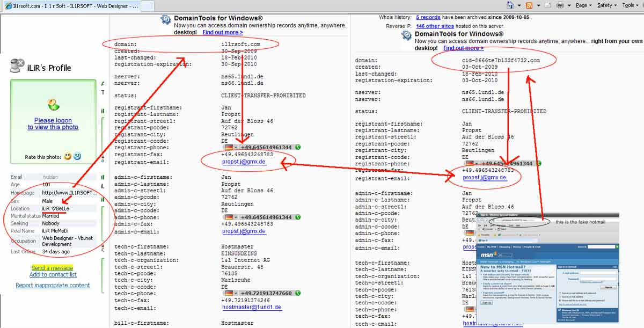This screenshot has width=644, height=328.
Task: Click the illrsoft.com admin-c-email propst.j@gmx.de
Action: (x=244, y=231)
